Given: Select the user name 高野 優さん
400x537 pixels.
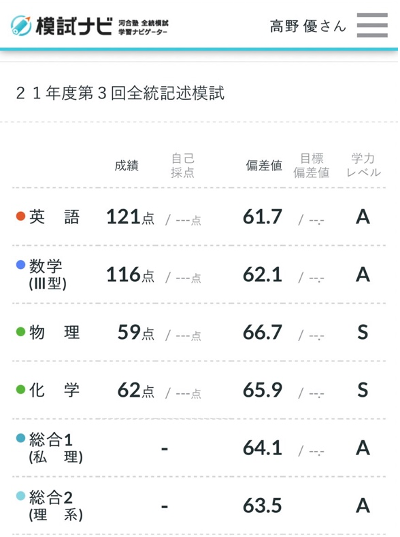Looking at the screenshot, I should pyautogui.click(x=308, y=26).
